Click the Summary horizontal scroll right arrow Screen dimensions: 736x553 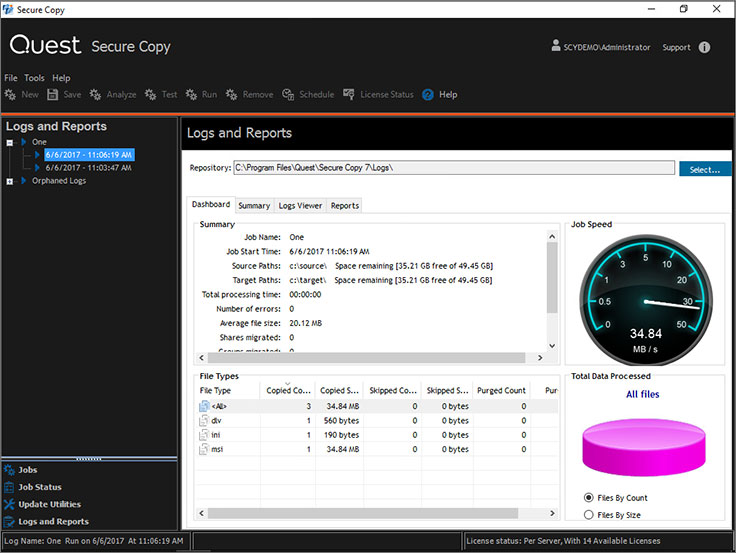tap(540, 358)
